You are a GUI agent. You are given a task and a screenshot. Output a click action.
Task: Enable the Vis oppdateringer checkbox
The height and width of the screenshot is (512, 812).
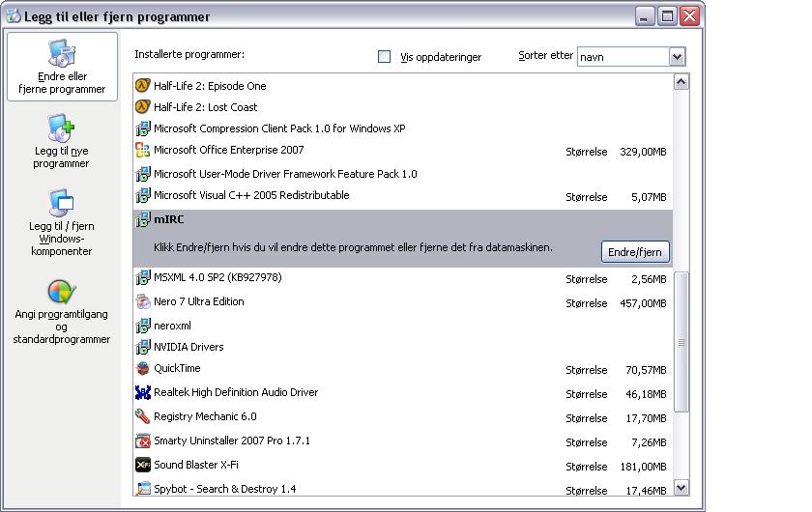pos(385,56)
